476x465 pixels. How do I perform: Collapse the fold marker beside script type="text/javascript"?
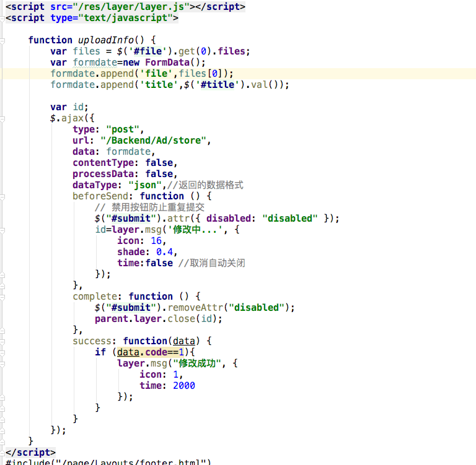click(2, 19)
